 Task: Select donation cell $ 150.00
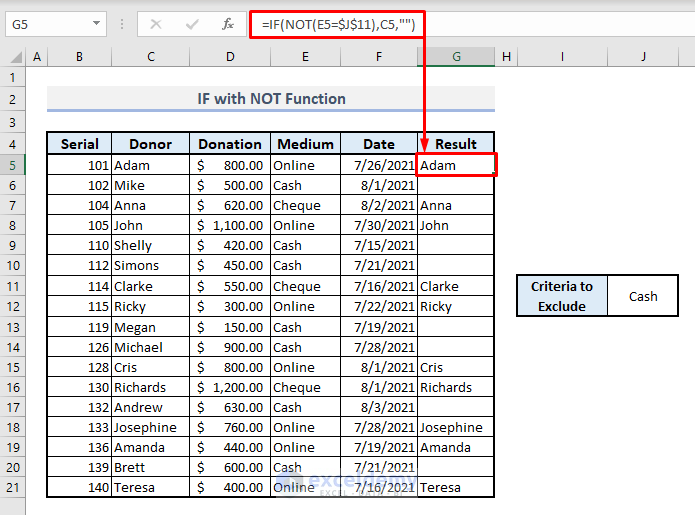[230, 327]
